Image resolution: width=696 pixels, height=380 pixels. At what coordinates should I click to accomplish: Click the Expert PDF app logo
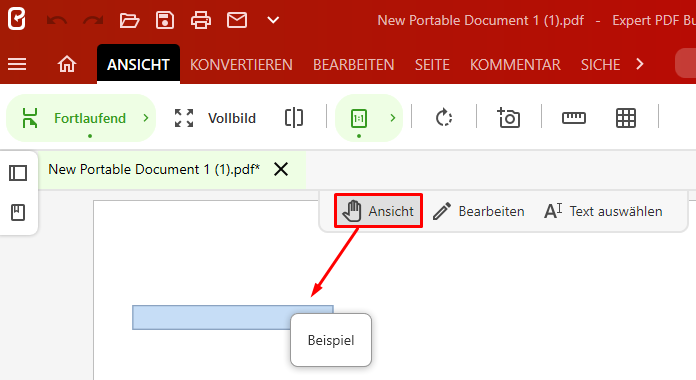17,19
